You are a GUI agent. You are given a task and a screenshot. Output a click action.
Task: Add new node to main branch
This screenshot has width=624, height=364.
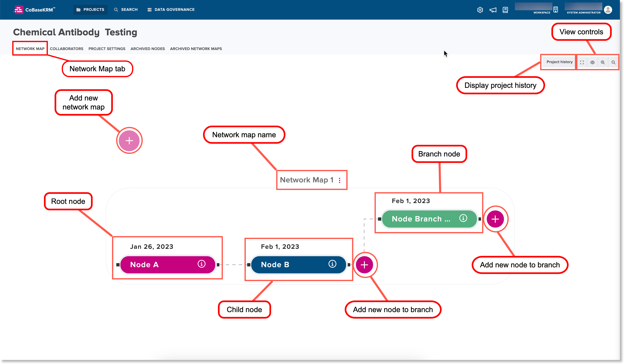pyautogui.click(x=364, y=264)
